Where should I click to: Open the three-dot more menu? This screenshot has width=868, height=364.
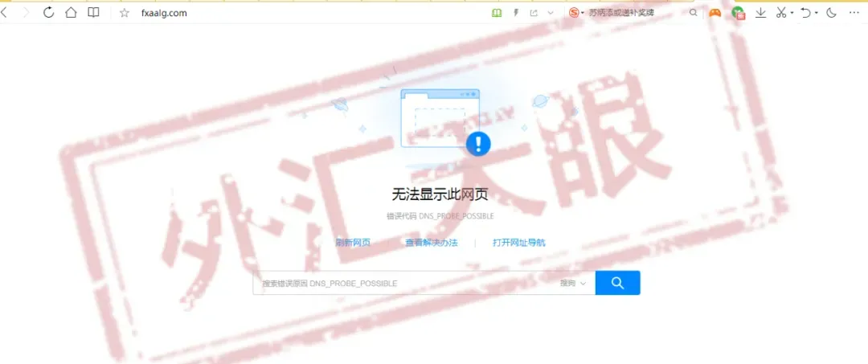coord(854,13)
